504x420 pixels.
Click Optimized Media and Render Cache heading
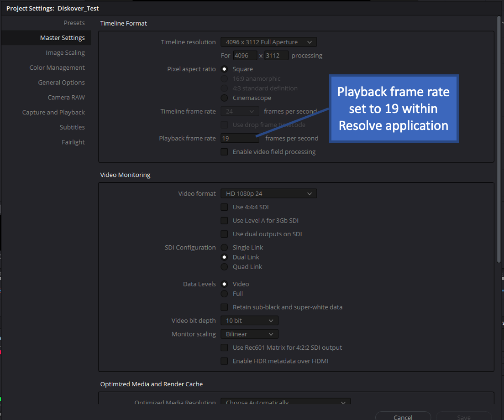tap(152, 384)
